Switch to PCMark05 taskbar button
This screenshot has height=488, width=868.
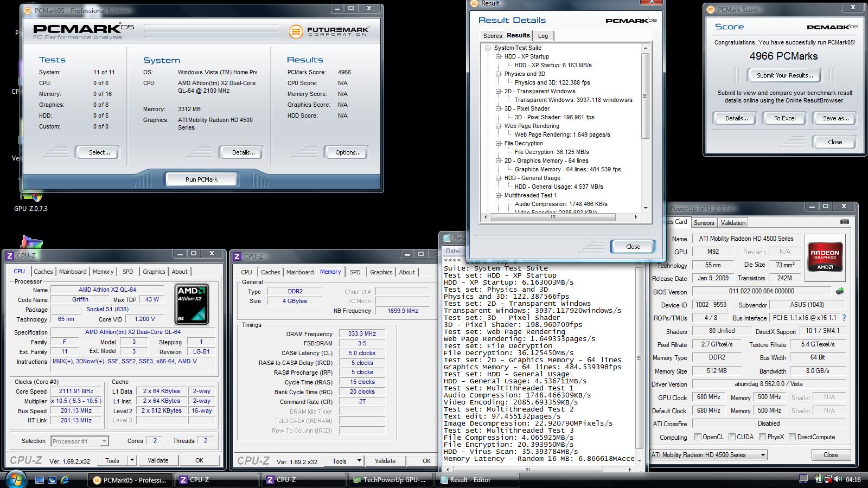coord(130,480)
